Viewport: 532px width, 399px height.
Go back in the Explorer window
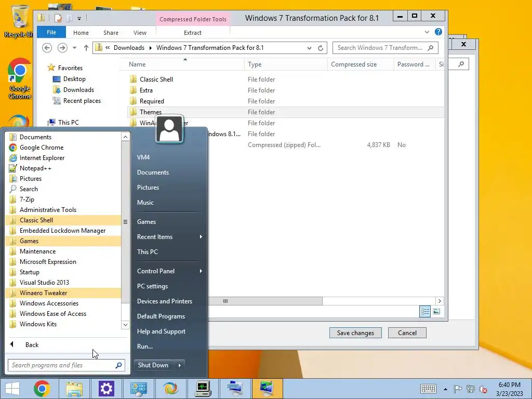pyautogui.click(x=47, y=48)
